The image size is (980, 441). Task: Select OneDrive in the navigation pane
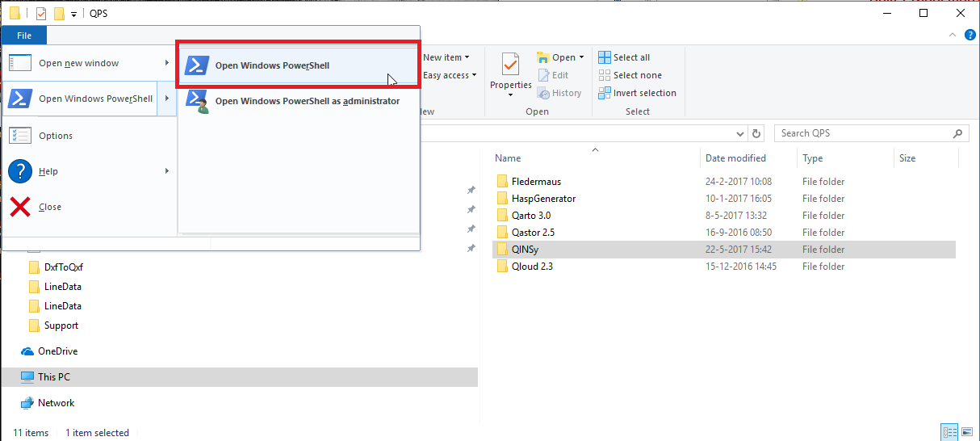57,351
